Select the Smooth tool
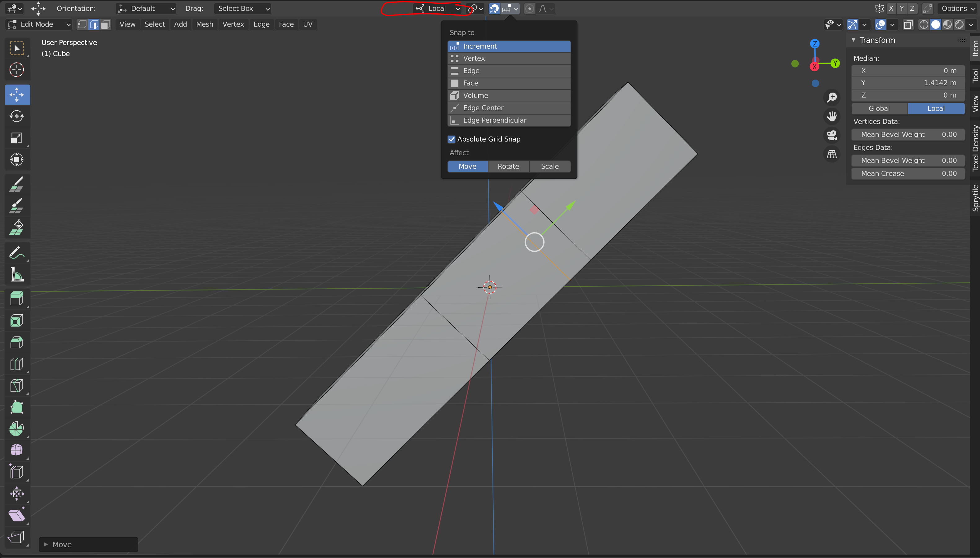 [16, 450]
